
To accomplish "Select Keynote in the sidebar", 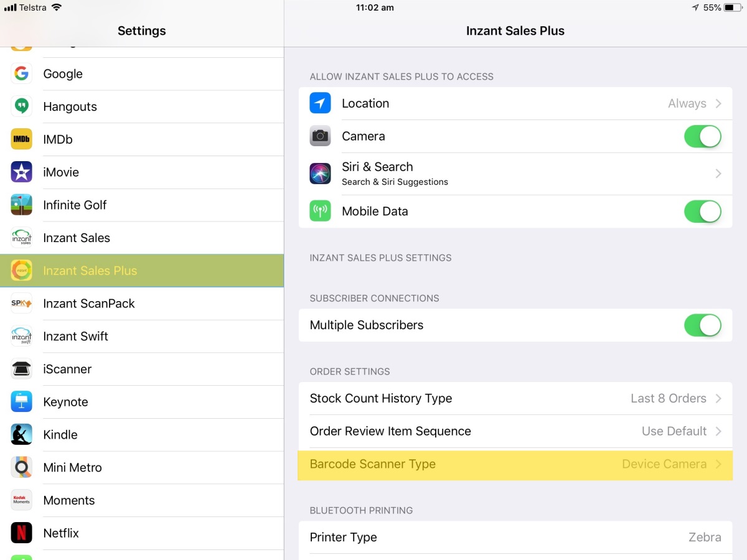I will (142, 402).
